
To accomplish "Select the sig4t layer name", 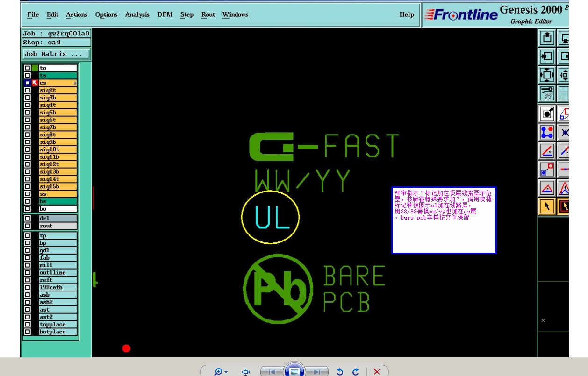I will point(57,105).
